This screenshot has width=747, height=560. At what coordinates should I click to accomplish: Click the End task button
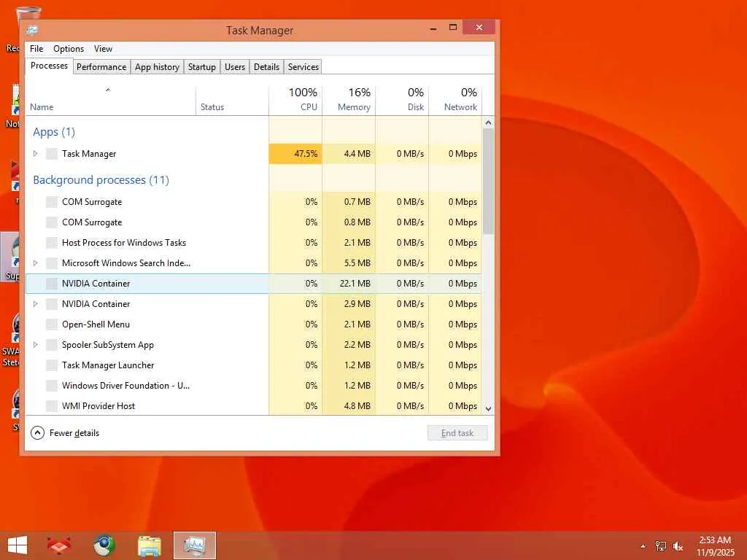tap(457, 433)
